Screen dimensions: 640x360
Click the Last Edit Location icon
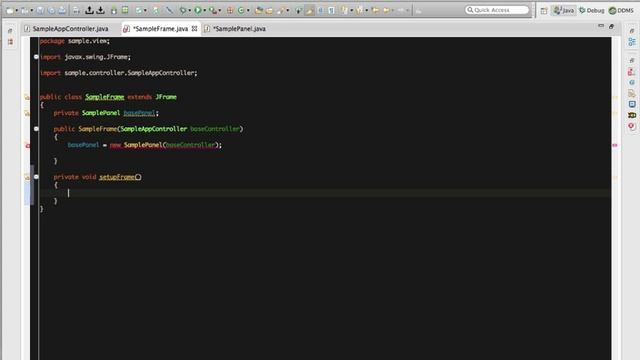[x=375, y=10]
